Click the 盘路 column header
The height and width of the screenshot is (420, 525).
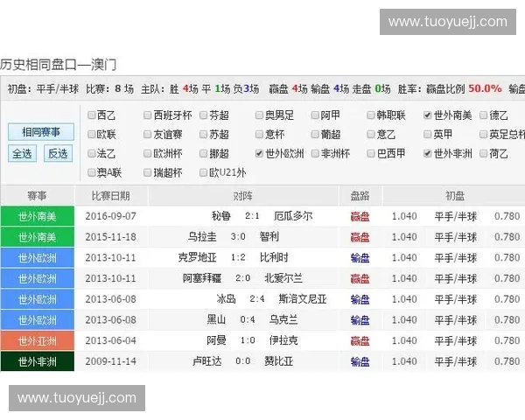pos(360,196)
